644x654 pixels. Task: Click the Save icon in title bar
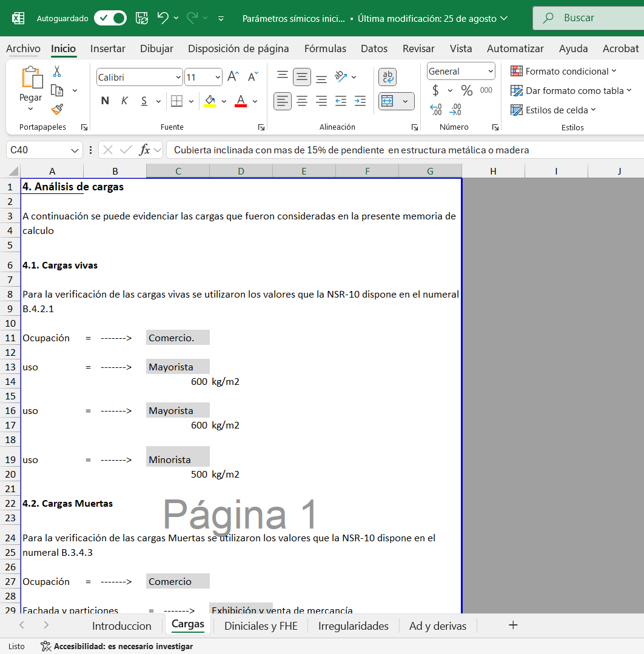(141, 18)
